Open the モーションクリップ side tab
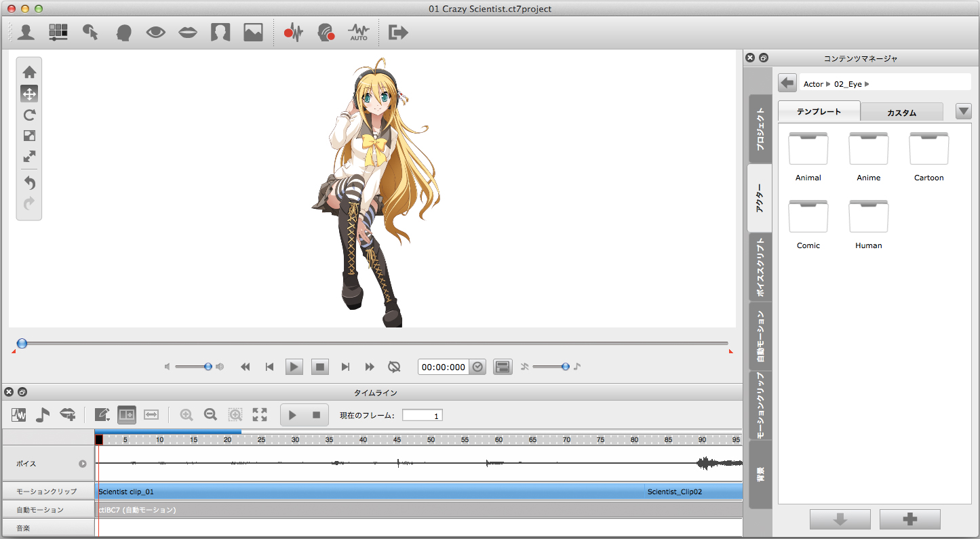Screen dimensions: 980x539 pos(760,405)
